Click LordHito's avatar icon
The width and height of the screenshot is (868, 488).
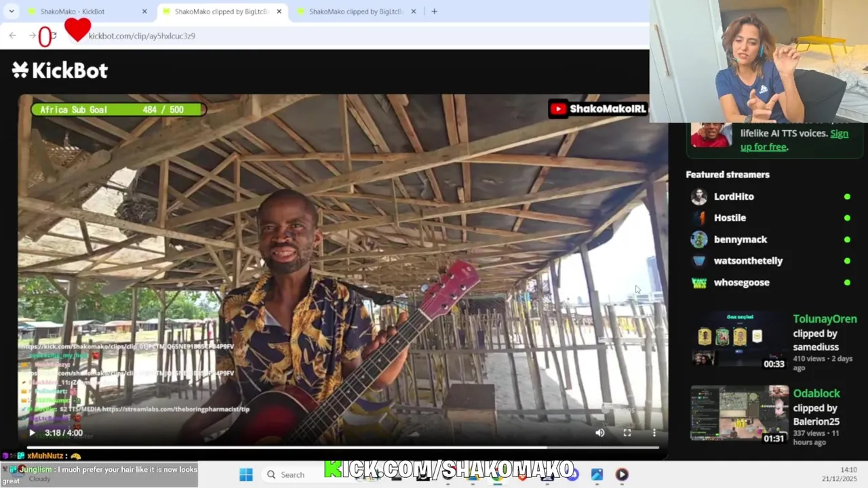click(698, 197)
